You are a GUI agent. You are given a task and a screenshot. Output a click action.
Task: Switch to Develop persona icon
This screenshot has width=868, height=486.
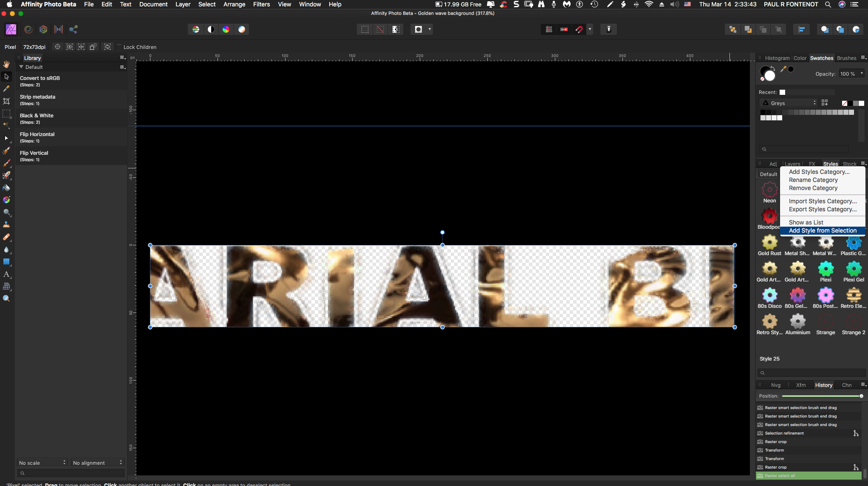[43, 29]
